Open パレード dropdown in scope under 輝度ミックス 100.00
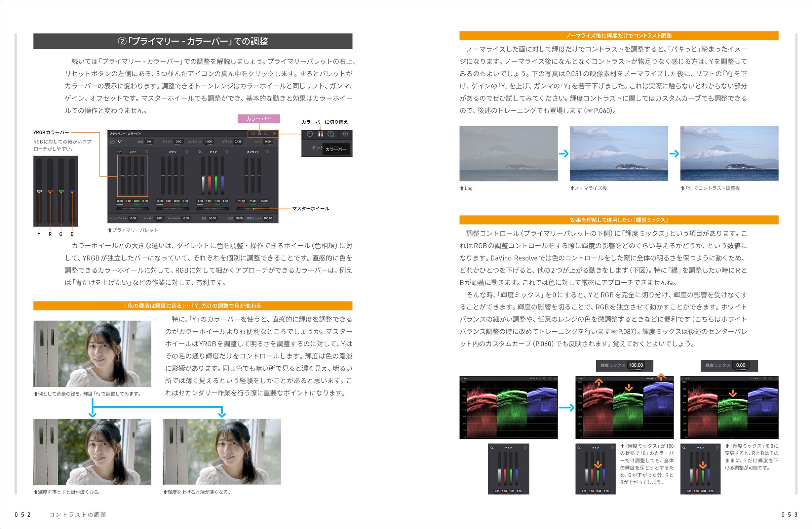The image size is (812, 529). pos(651,379)
